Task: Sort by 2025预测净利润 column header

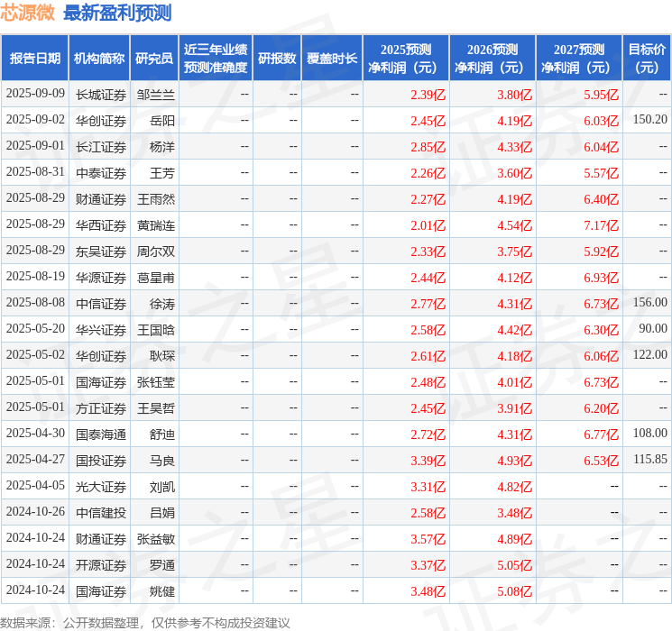Action: [x=406, y=59]
